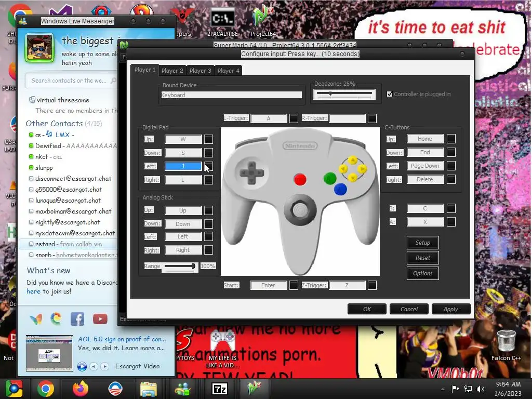This screenshot has width=532, height=399.
Task: Click square button next to Start field
Action: point(294,285)
